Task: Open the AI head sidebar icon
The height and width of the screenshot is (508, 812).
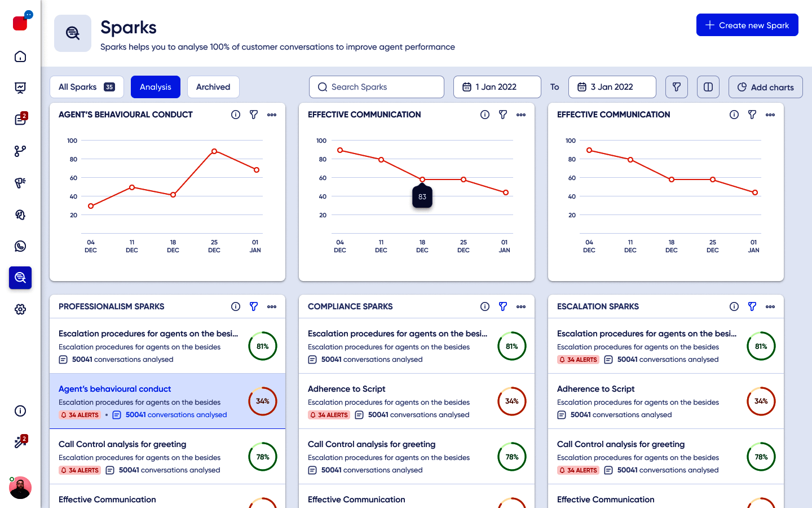Action: tap(20, 214)
